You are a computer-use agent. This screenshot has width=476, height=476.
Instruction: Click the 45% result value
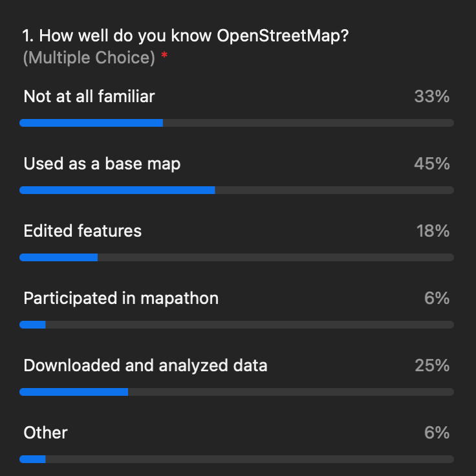click(x=431, y=164)
